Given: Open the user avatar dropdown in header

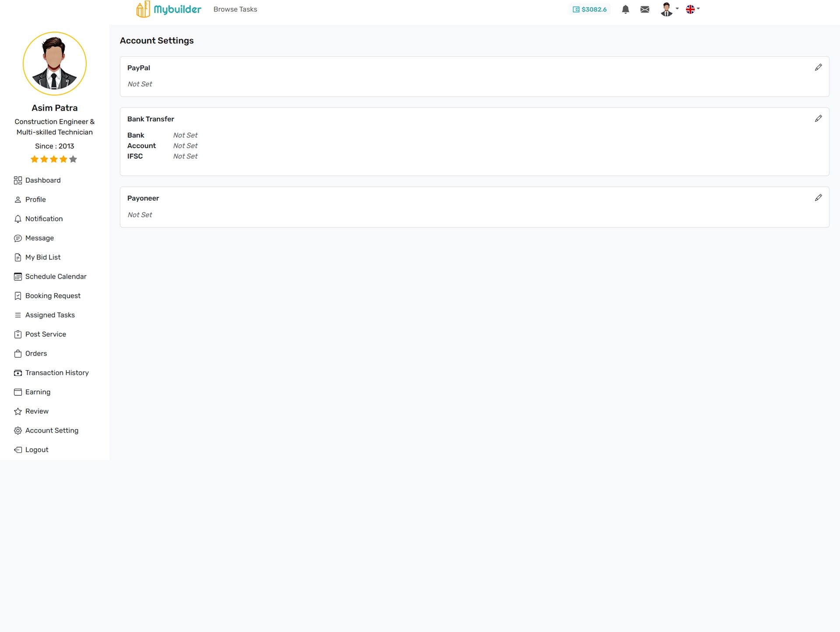Looking at the screenshot, I should [669, 9].
